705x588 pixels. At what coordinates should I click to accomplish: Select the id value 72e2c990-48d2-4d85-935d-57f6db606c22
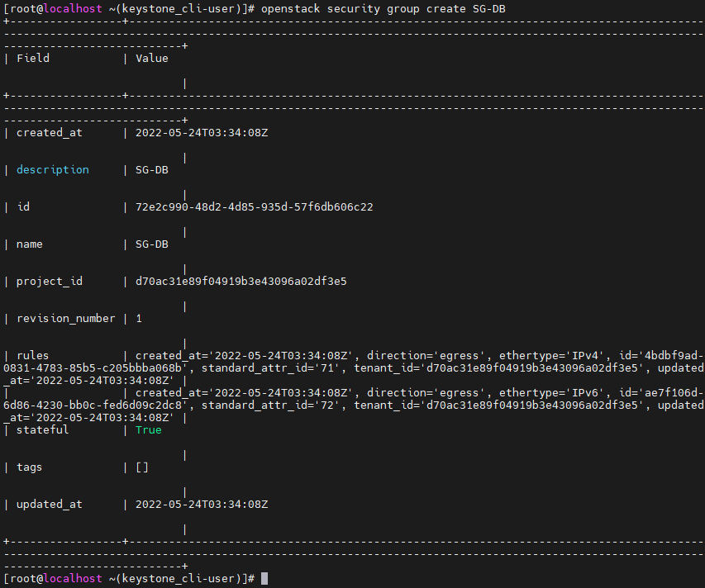255,207
